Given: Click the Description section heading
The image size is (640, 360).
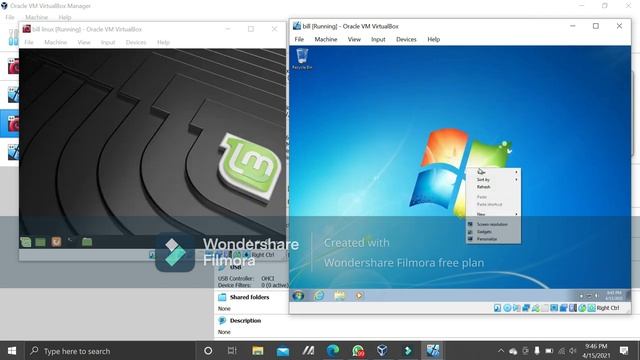Looking at the screenshot, I should 245,320.
